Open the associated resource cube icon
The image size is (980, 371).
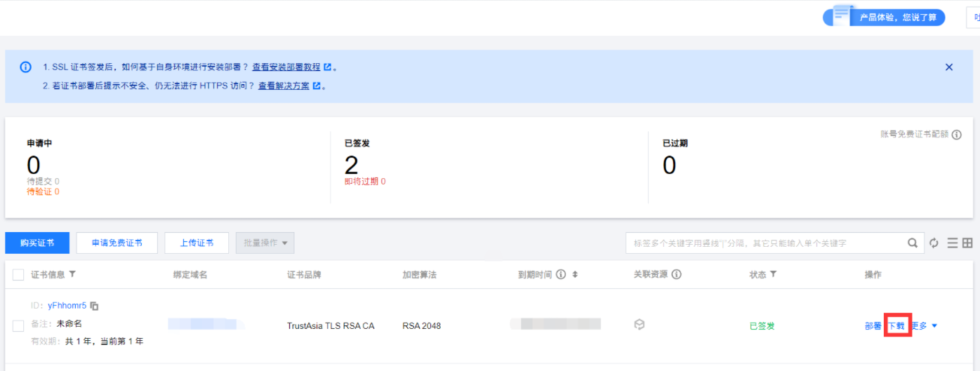pos(640,325)
